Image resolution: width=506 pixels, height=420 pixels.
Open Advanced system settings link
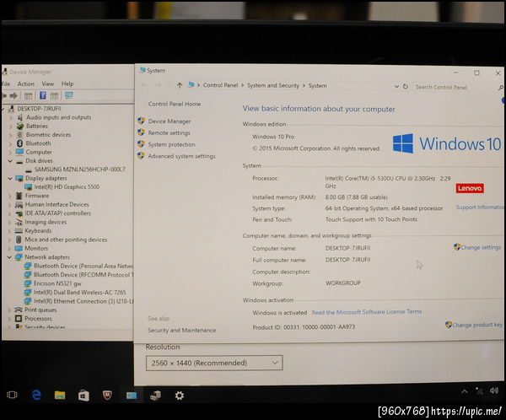181,156
